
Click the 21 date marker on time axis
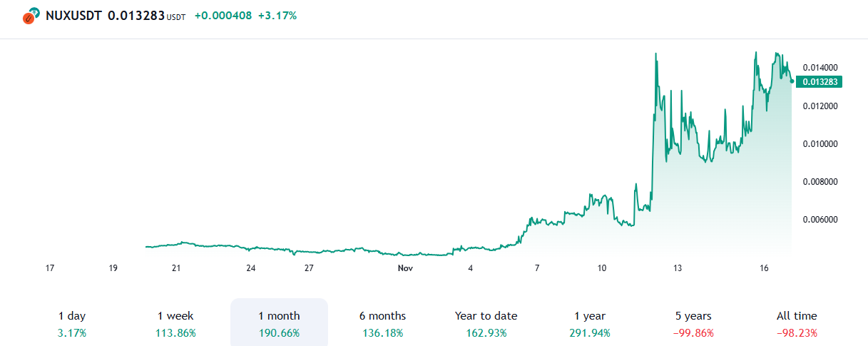click(175, 268)
